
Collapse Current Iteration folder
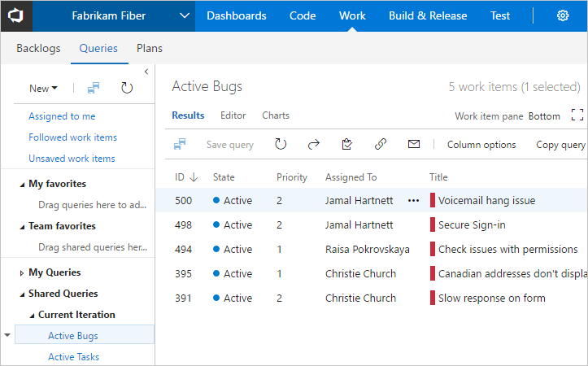[x=32, y=316]
